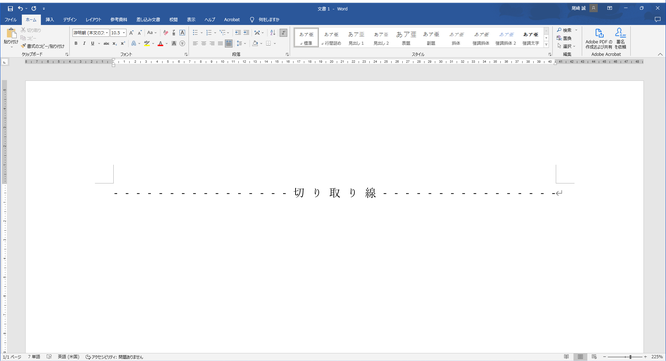Apply the yellow text highlight color
This screenshot has height=361, width=666.
[147, 43]
